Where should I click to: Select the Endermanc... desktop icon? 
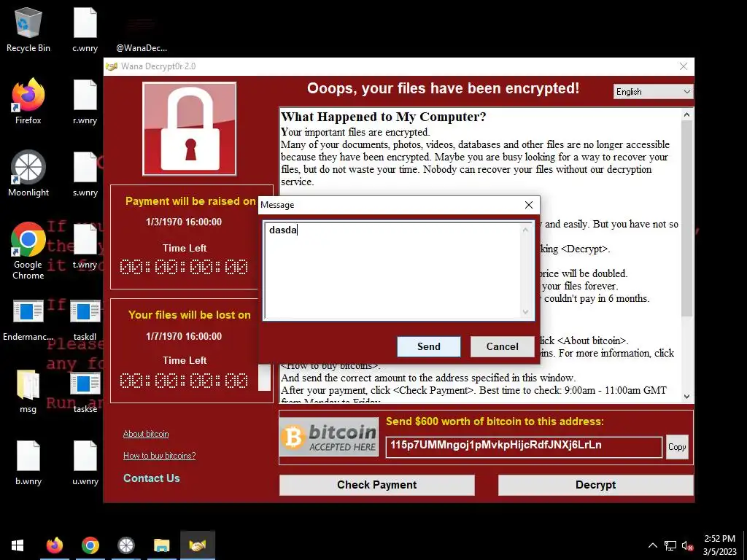(x=28, y=319)
